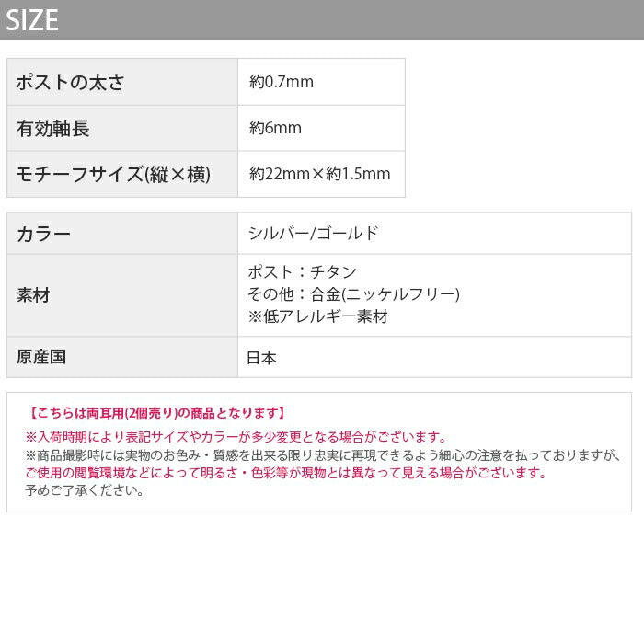The width and height of the screenshot is (644, 644).
Task: Click the その他:合金(ニッケルフリー) line
Action: 353,294
